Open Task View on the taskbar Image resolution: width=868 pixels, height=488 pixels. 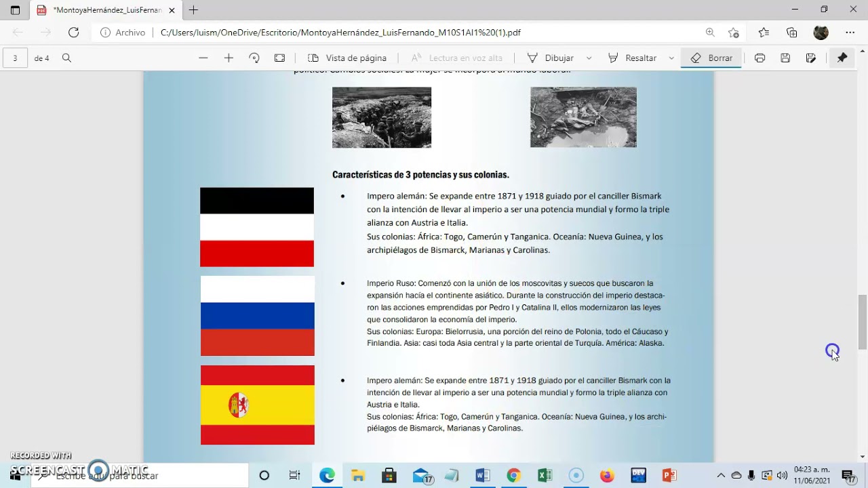pyautogui.click(x=295, y=476)
